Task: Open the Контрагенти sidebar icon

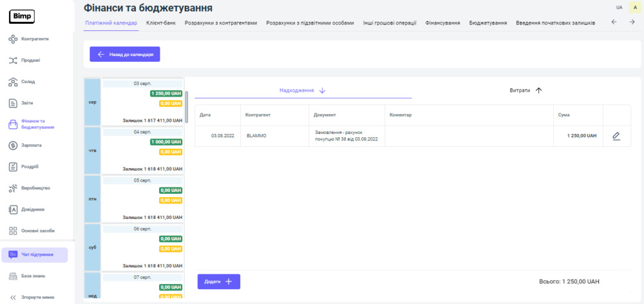Action: point(13,39)
